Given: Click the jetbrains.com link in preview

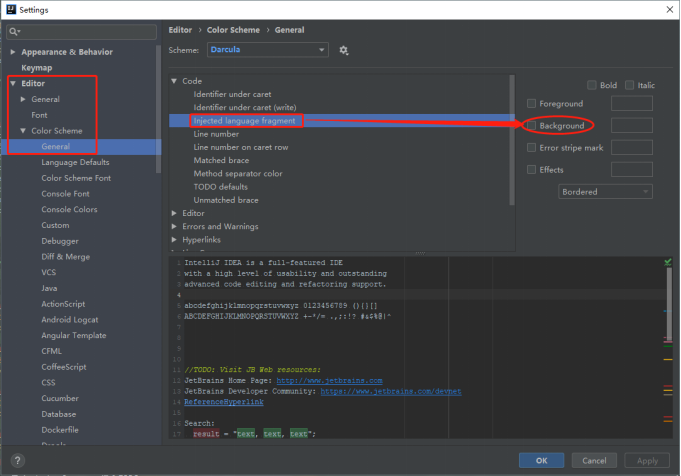Looking at the screenshot, I should coord(330,380).
